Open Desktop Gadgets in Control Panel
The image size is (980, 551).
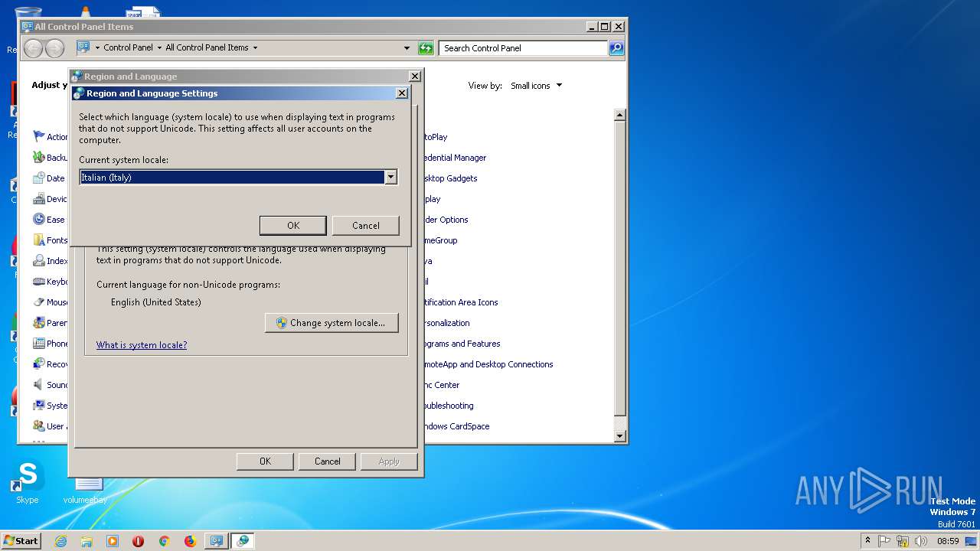pyautogui.click(x=450, y=178)
